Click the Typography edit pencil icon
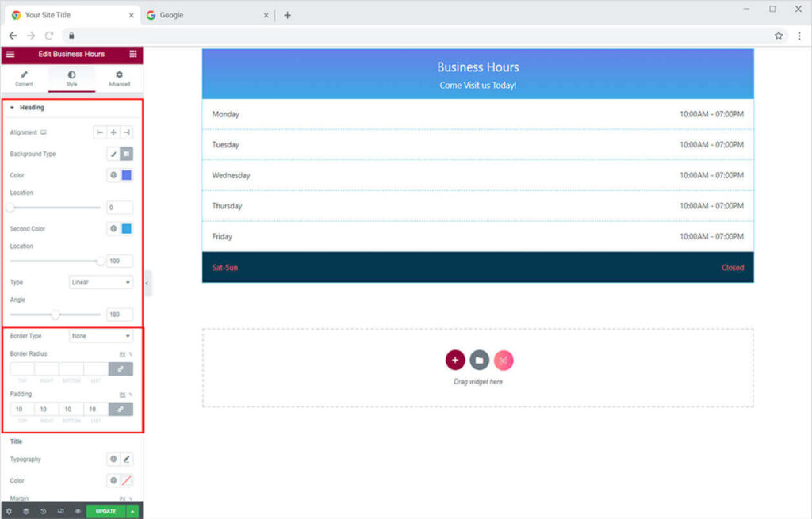This screenshot has height=519, width=812. [127, 459]
